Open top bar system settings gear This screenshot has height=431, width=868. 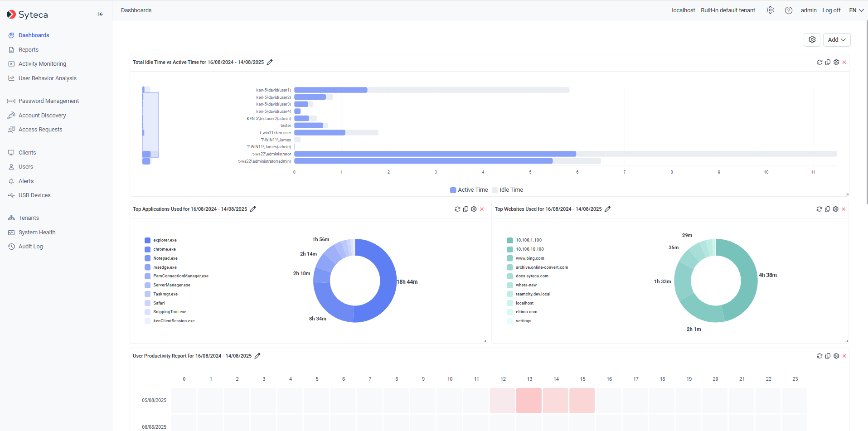click(770, 10)
